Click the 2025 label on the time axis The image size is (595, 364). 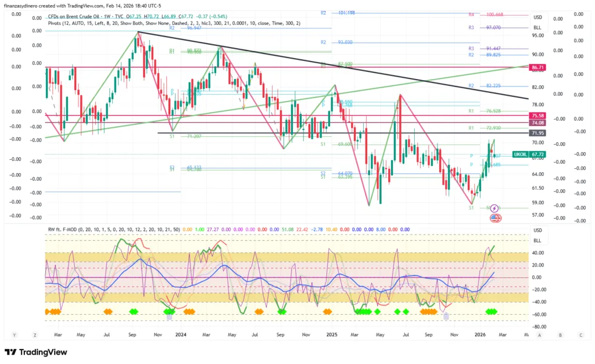coord(332,335)
